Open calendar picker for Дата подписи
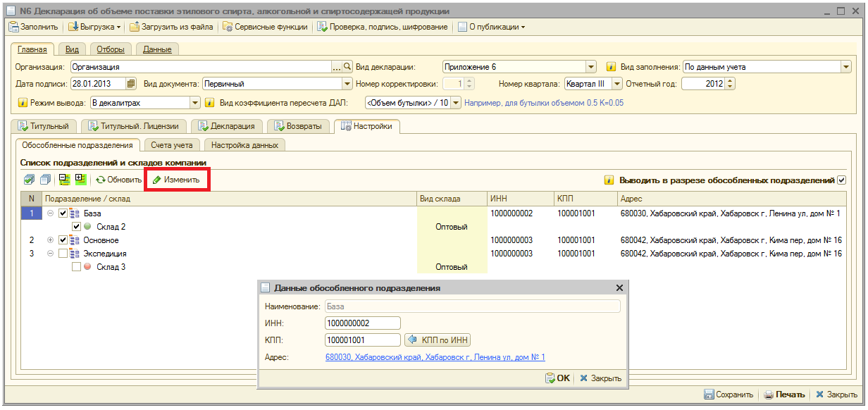This screenshot has height=410, width=868. pyautogui.click(x=131, y=84)
